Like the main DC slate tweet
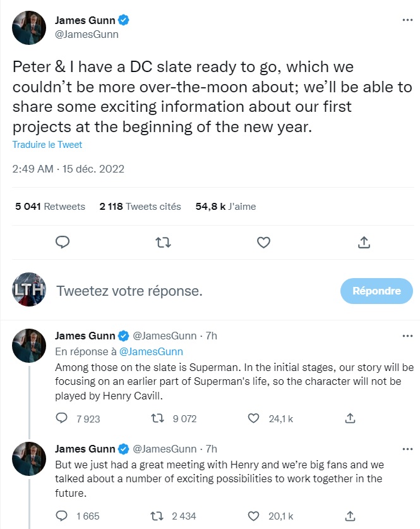This screenshot has height=529, width=420. (263, 242)
